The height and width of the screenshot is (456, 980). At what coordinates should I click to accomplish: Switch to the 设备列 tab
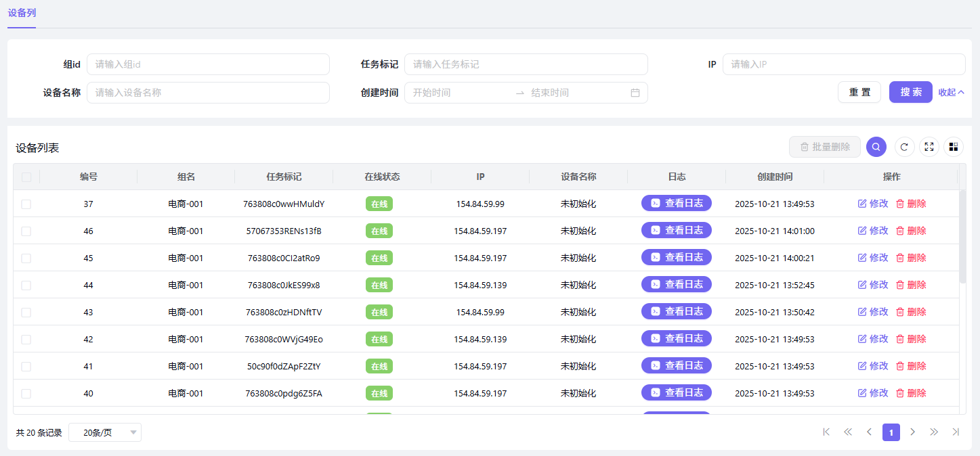point(22,13)
